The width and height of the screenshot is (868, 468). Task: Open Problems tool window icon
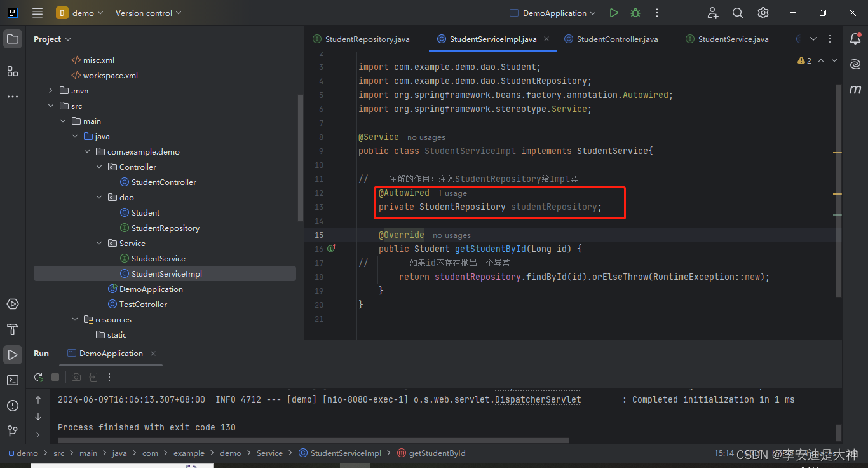click(13, 406)
